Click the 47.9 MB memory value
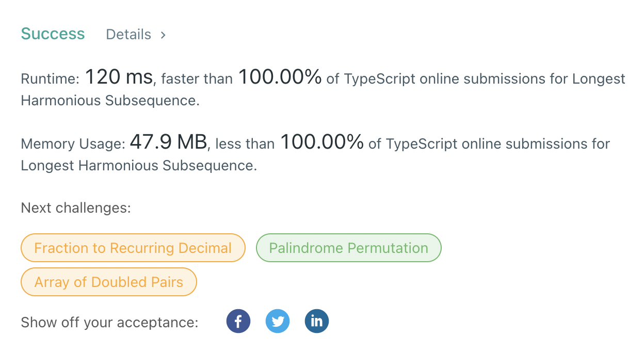 click(168, 142)
